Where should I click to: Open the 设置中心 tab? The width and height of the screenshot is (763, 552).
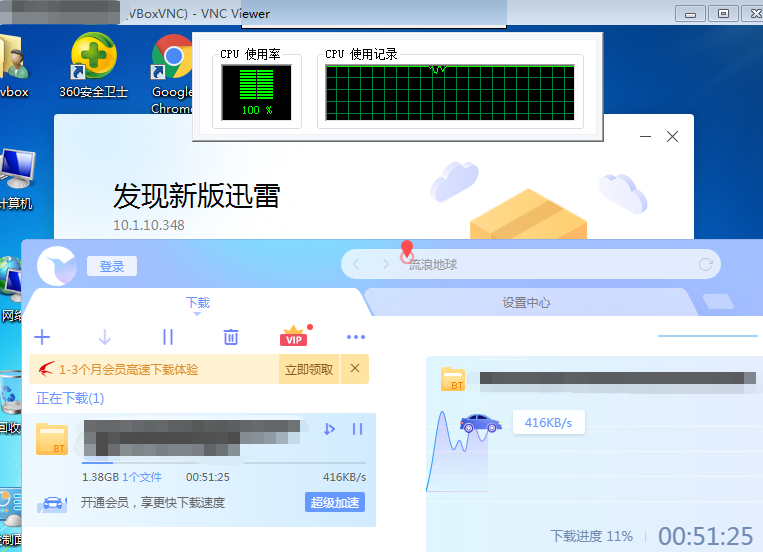pos(526,303)
